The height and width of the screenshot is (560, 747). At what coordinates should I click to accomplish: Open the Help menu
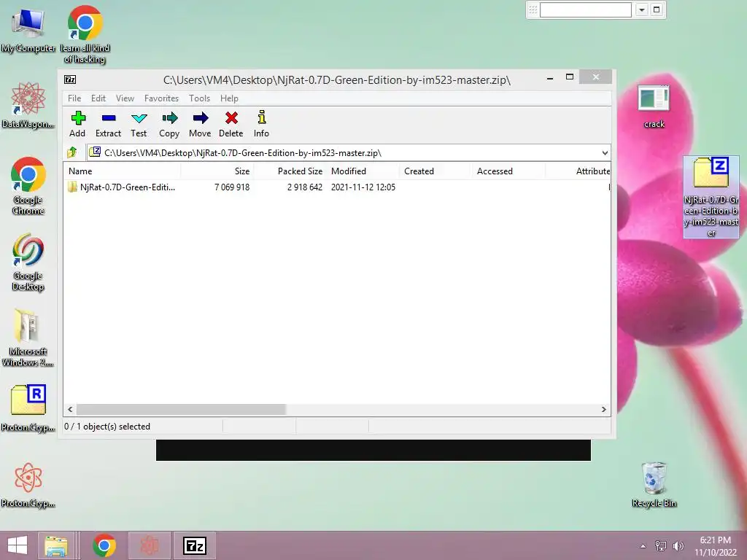coord(229,98)
